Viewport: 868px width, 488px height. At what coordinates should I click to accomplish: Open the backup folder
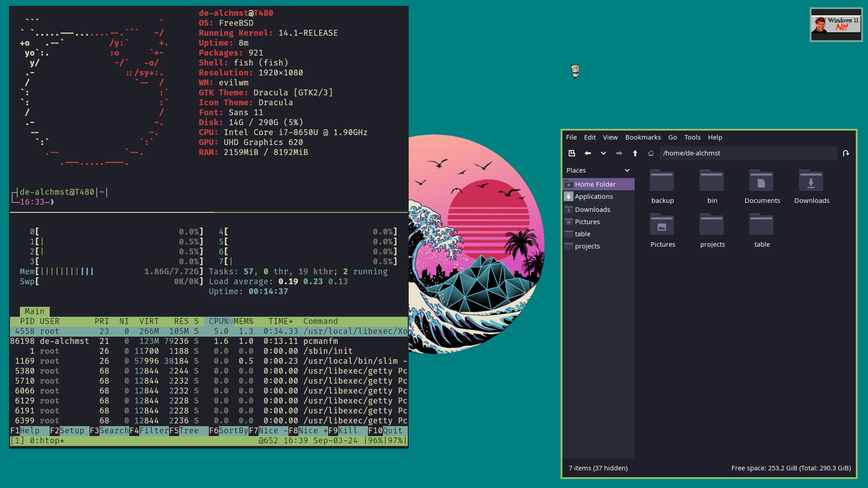(662, 182)
